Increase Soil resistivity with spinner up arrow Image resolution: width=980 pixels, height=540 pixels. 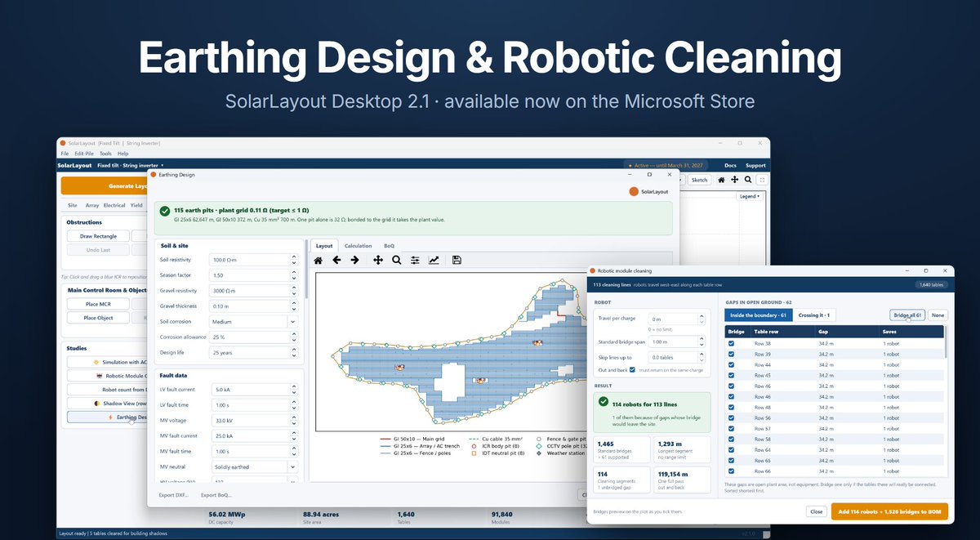point(294,257)
